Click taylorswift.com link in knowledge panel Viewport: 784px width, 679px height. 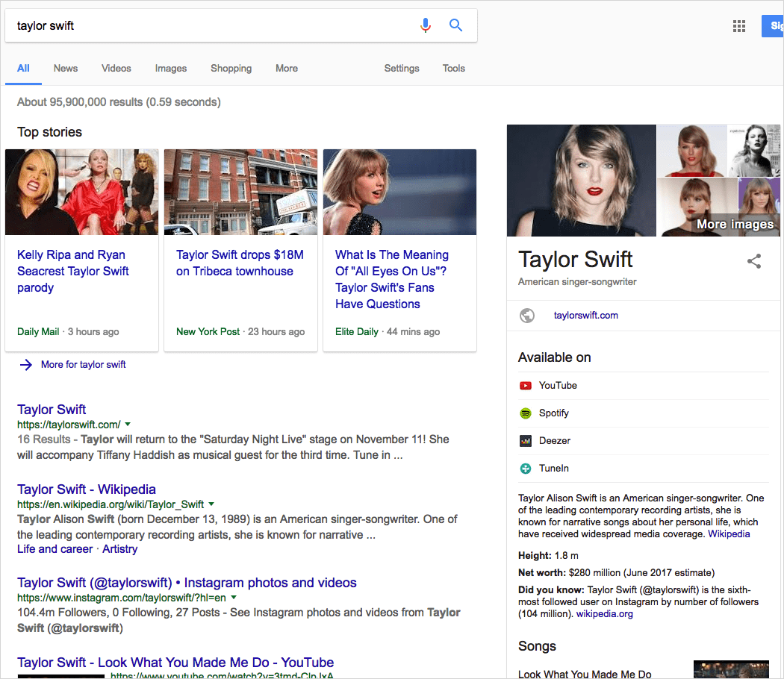coord(585,316)
